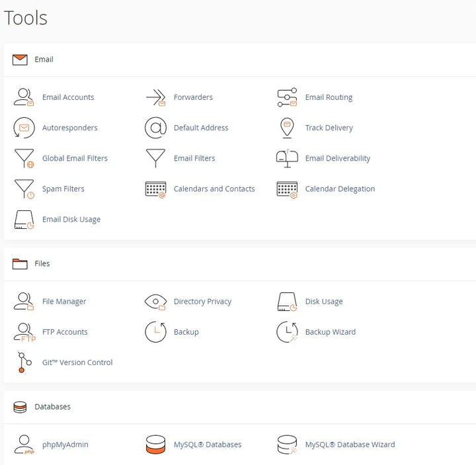476x465 pixels.
Task: Click the FTP Accounts icon
Action: [24, 332]
